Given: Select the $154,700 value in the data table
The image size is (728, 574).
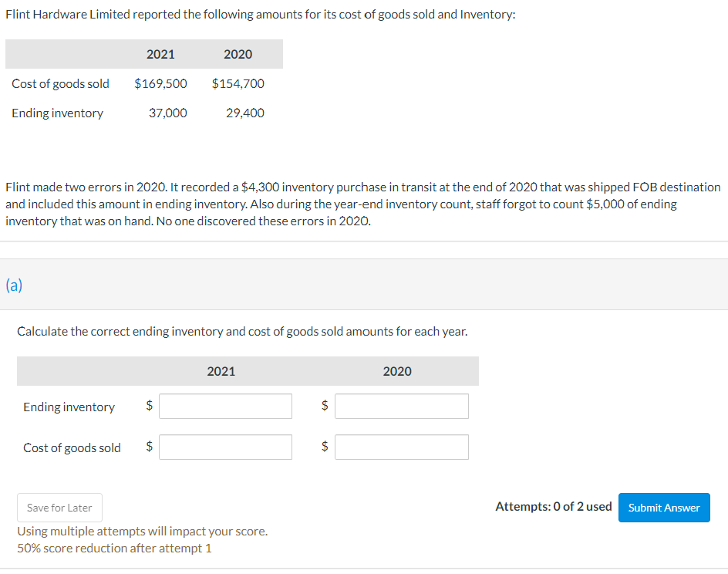Looking at the screenshot, I should 238,83.
